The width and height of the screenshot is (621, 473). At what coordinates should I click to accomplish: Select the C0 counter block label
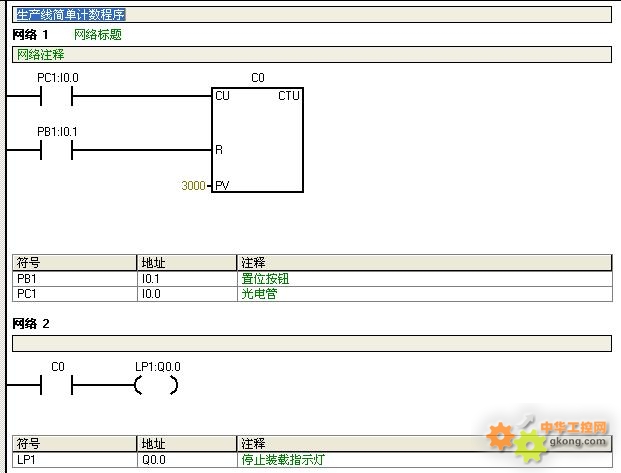coord(258,78)
